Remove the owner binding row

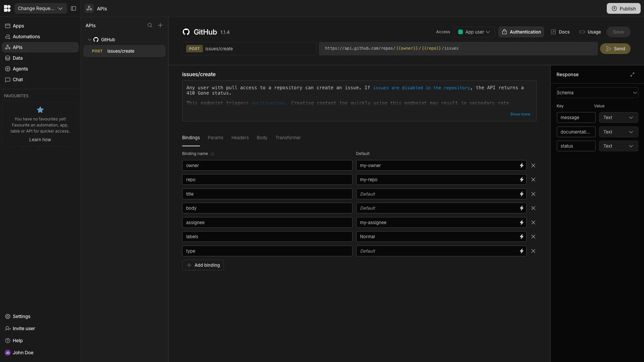click(533, 165)
